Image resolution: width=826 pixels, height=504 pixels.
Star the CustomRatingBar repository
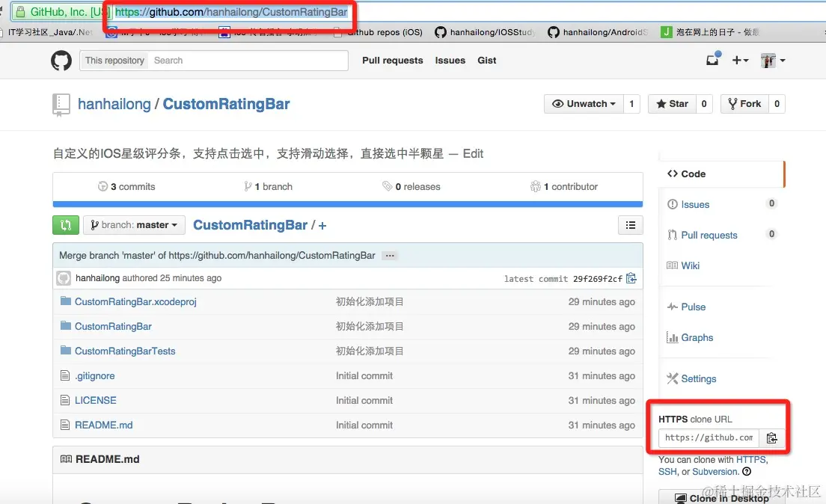pyautogui.click(x=672, y=104)
